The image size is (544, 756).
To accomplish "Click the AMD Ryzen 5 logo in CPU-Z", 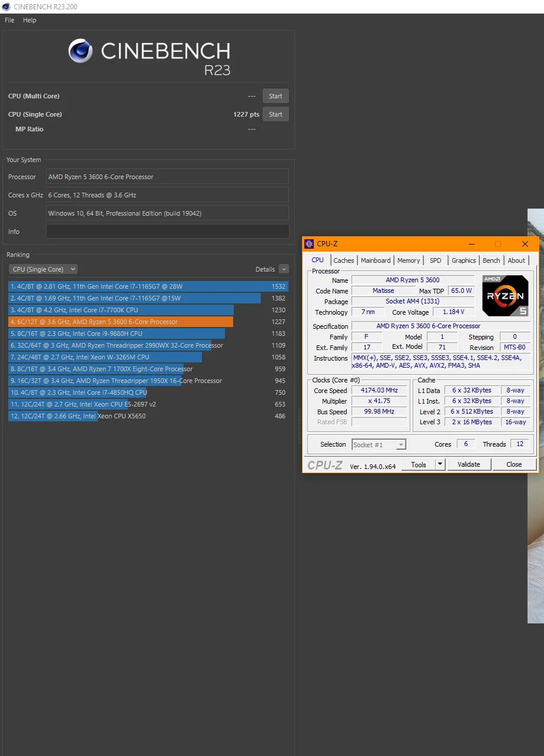I will click(x=505, y=296).
